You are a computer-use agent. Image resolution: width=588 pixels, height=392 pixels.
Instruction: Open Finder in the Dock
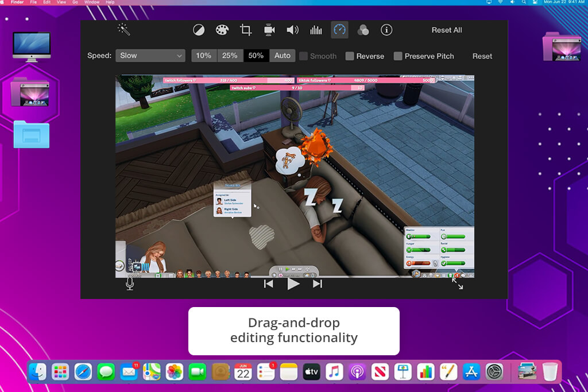tap(37, 372)
